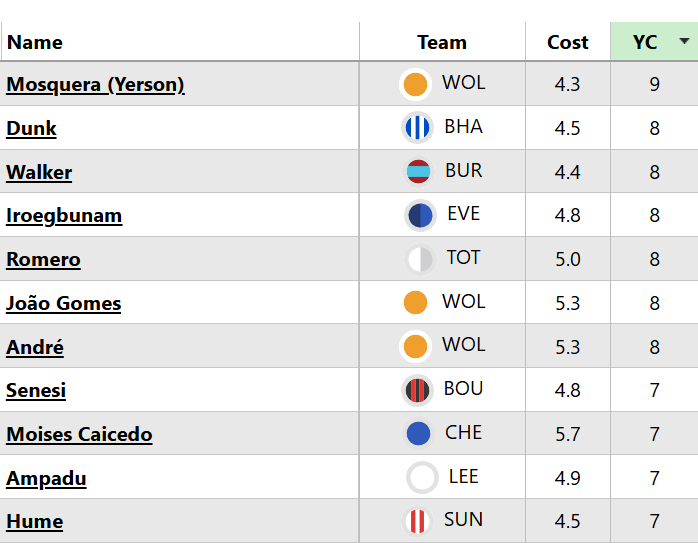Viewport: 698px width, 543px height.
Task: Click Leeds white badge icon beside LEE
Action: tap(422, 477)
